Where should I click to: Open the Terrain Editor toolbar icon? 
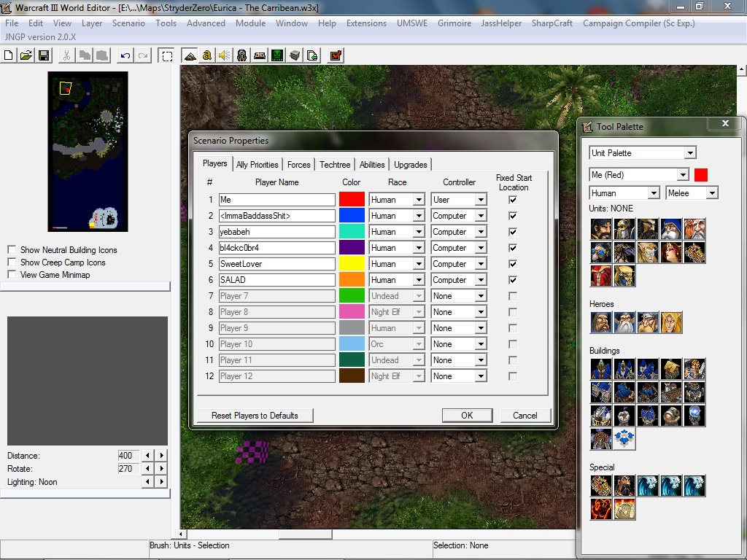click(190, 55)
